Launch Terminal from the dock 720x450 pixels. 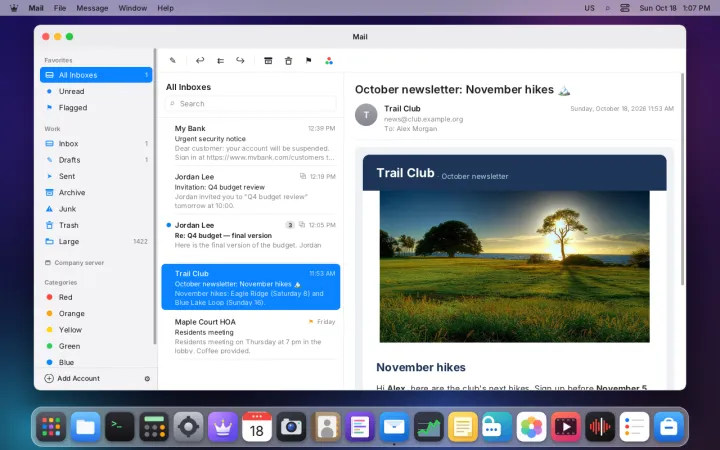pos(119,427)
